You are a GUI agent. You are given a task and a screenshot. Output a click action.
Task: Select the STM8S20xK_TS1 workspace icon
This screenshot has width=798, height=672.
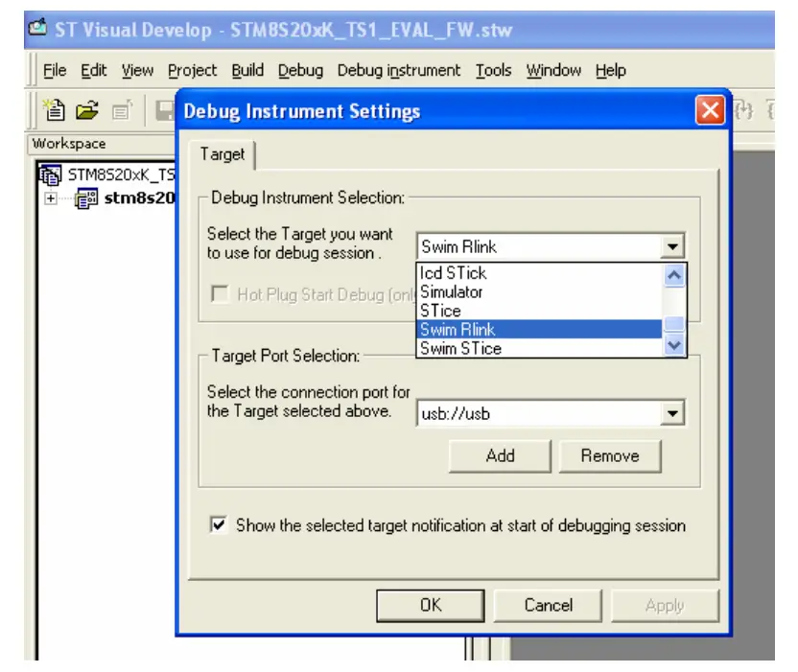pyautogui.click(x=47, y=174)
